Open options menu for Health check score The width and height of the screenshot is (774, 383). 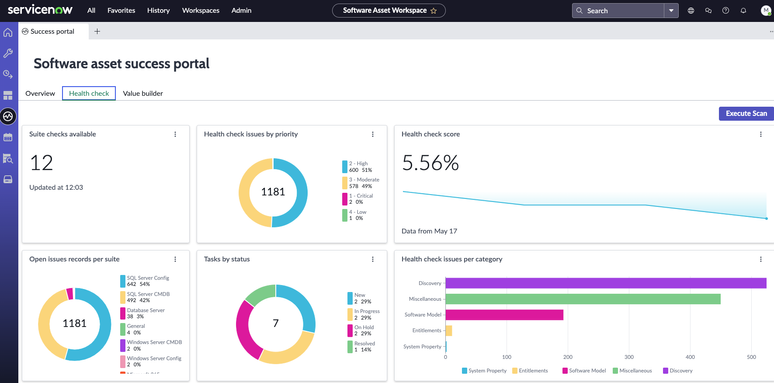pyautogui.click(x=761, y=134)
